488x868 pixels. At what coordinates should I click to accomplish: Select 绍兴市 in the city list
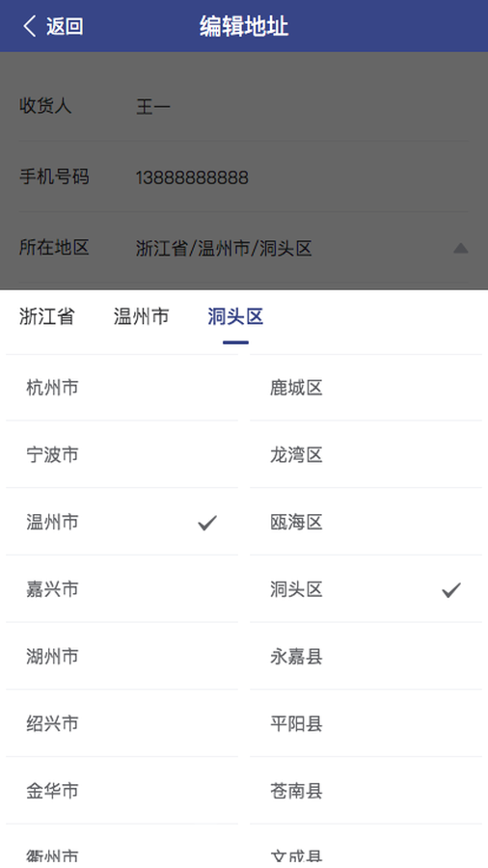click(x=122, y=723)
